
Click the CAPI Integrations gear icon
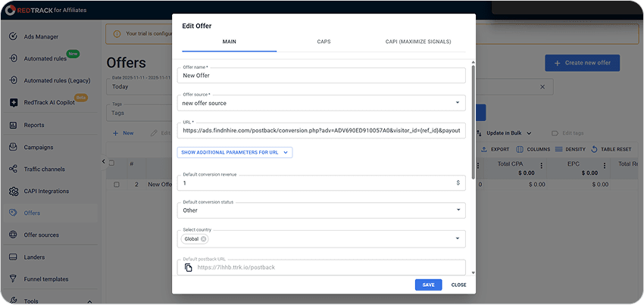(x=13, y=191)
